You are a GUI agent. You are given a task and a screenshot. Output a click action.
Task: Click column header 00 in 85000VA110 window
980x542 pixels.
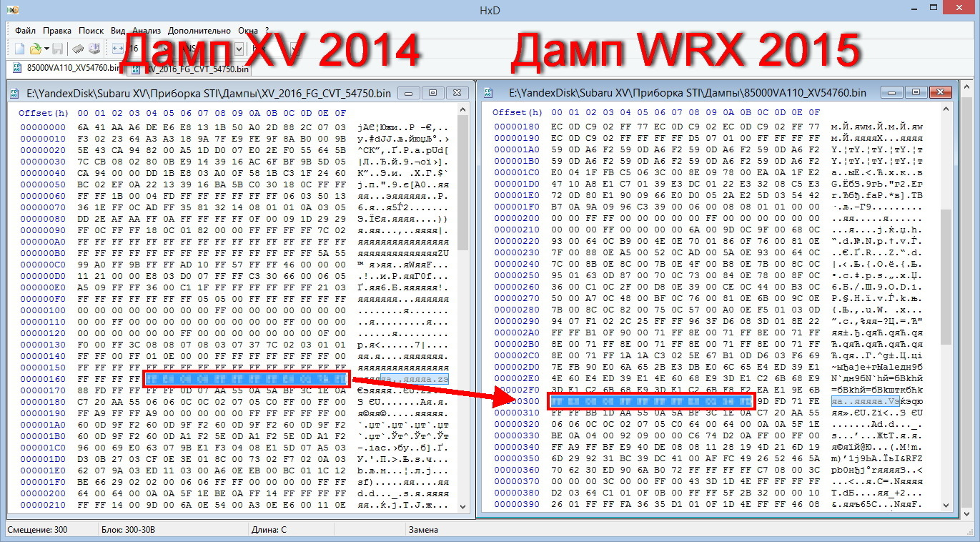click(x=557, y=112)
